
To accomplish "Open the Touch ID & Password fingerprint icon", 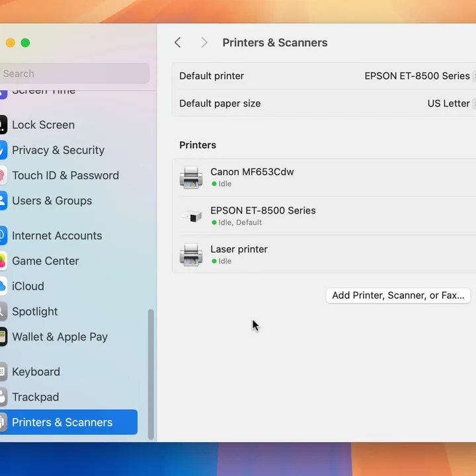I will click(3, 175).
